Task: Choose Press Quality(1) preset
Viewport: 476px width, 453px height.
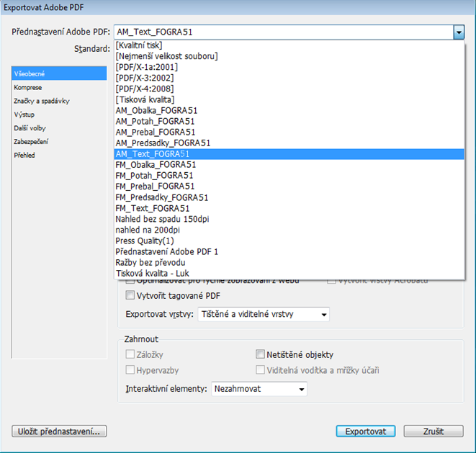Action: tap(145, 241)
